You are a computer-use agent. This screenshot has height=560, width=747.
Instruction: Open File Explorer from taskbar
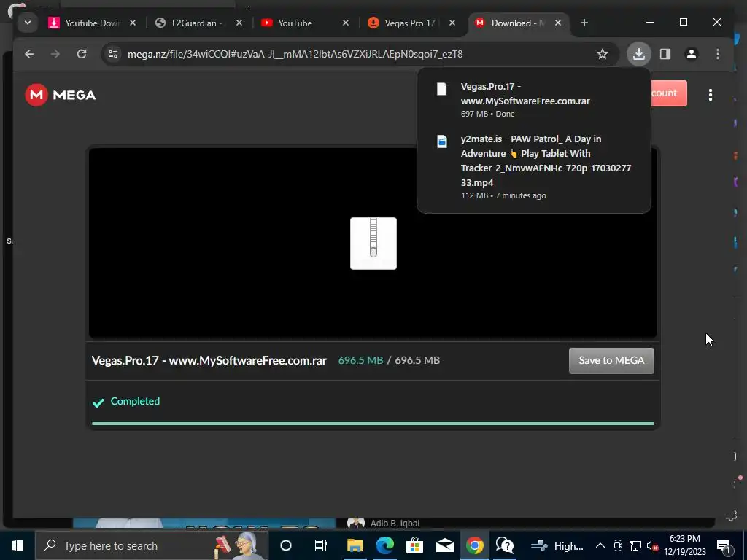tap(355, 545)
